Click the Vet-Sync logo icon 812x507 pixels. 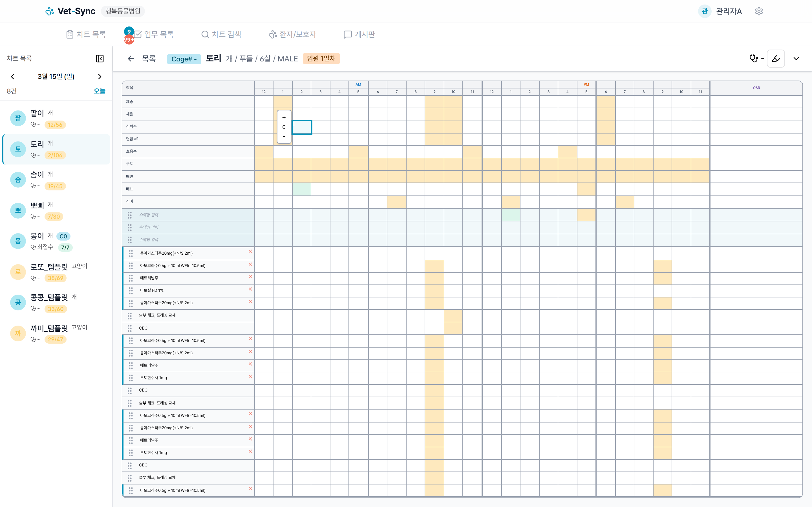(50, 11)
